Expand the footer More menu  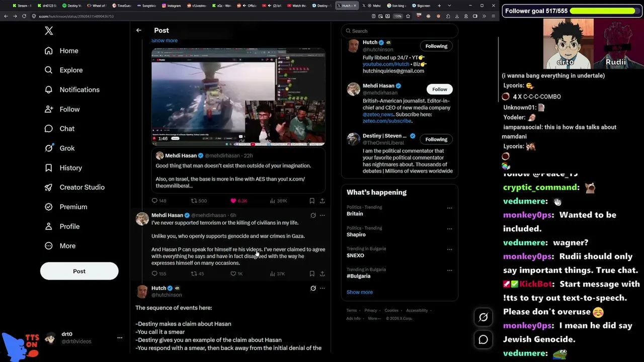(374, 318)
